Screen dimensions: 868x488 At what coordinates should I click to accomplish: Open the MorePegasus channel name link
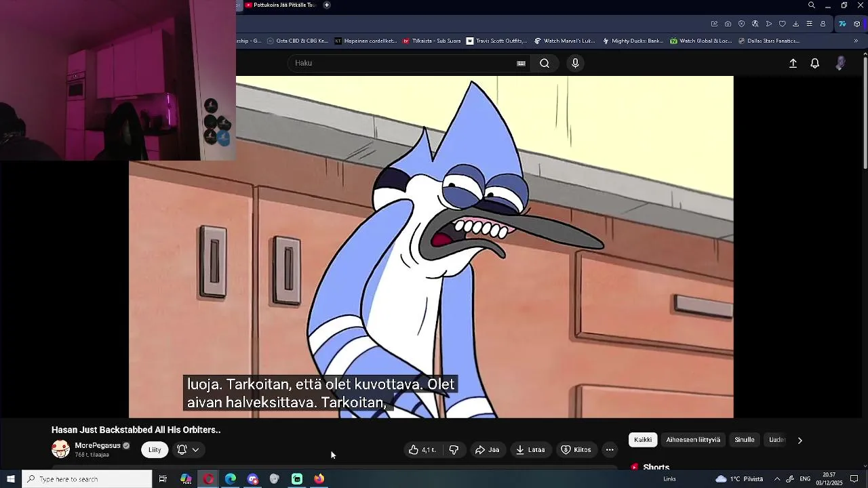pyautogui.click(x=98, y=445)
